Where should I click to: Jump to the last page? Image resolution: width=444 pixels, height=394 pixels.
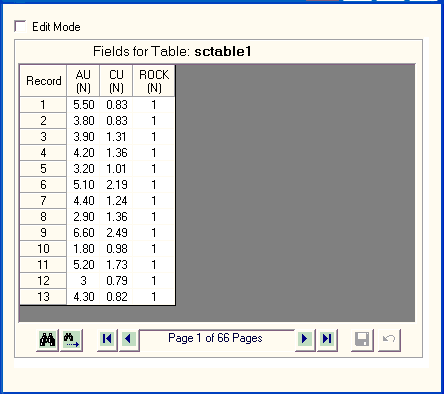point(327,340)
